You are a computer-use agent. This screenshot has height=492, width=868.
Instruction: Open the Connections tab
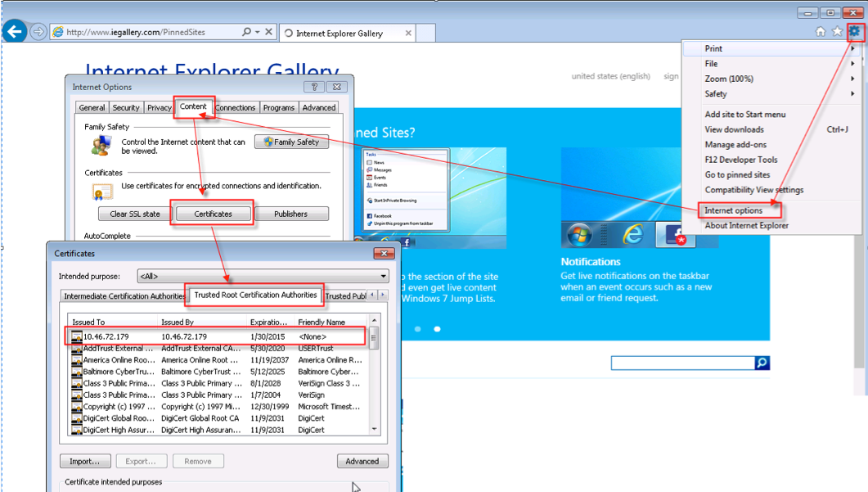click(236, 107)
